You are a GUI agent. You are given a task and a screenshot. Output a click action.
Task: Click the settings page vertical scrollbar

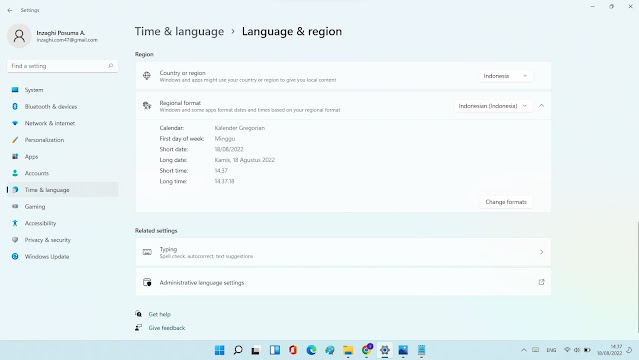[x=637, y=277]
